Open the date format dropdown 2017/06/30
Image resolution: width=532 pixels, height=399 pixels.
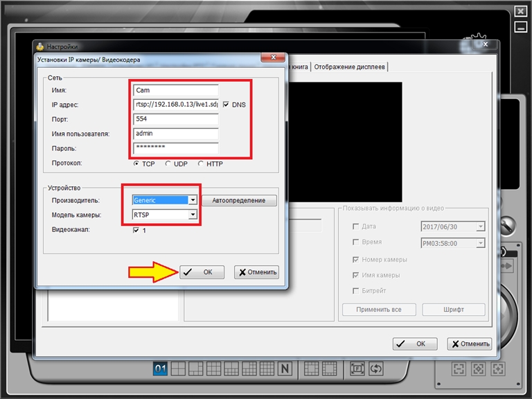coord(481,227)
